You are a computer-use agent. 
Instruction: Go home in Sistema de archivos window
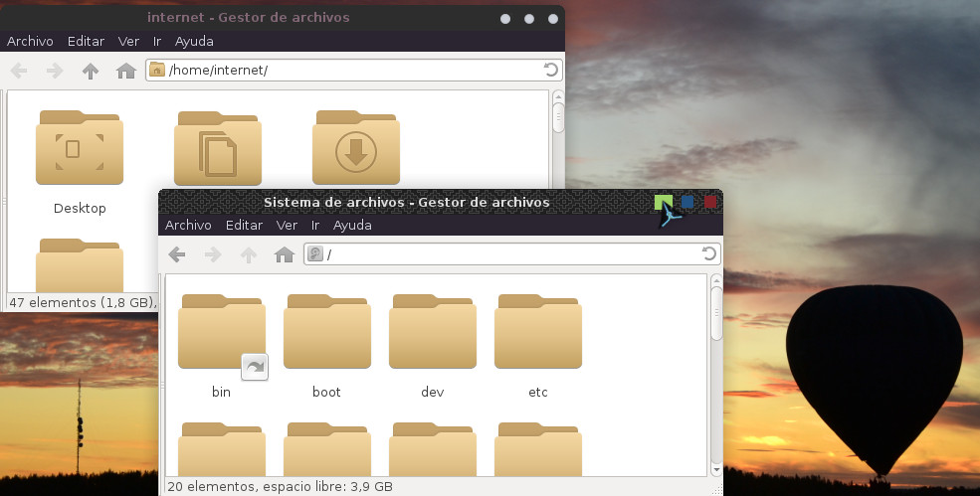[285, 254]
